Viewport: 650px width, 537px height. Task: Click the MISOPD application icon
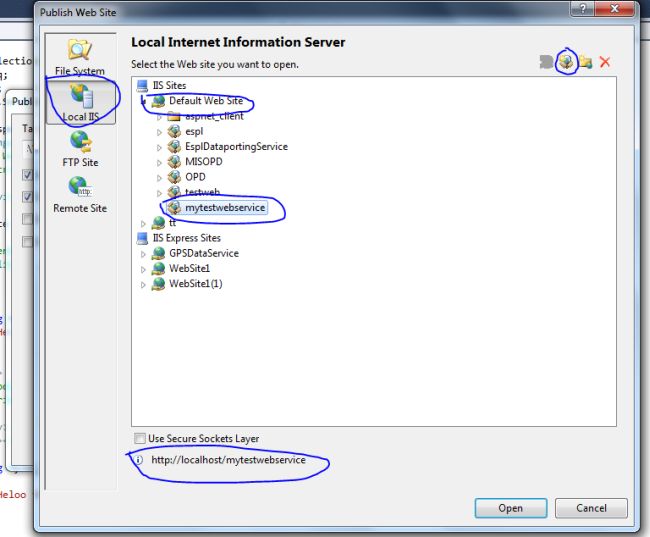174,162
